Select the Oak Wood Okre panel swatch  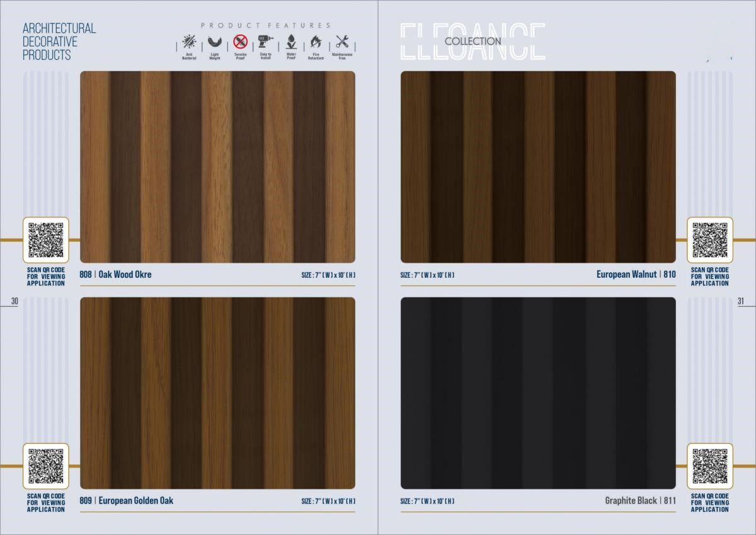(x=217, y=167)
